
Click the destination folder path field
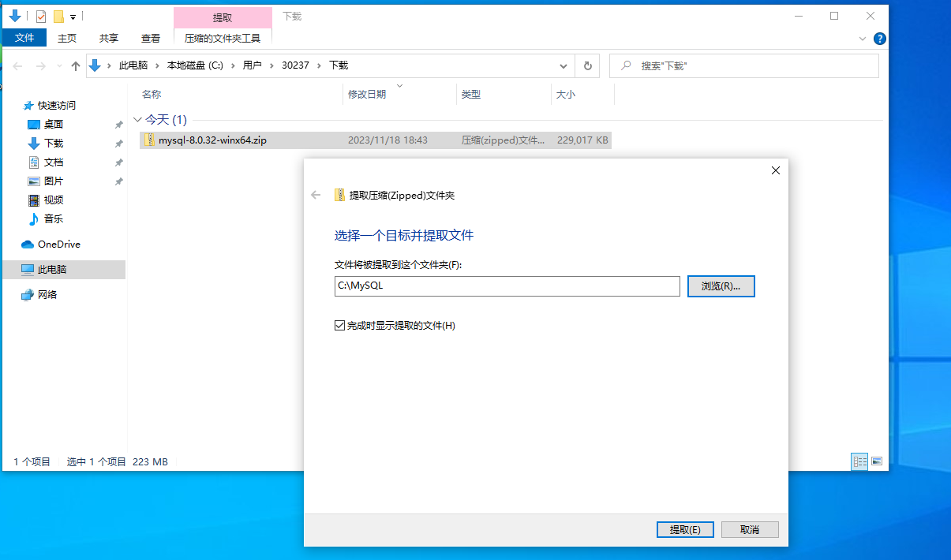(x=507, y=286)
